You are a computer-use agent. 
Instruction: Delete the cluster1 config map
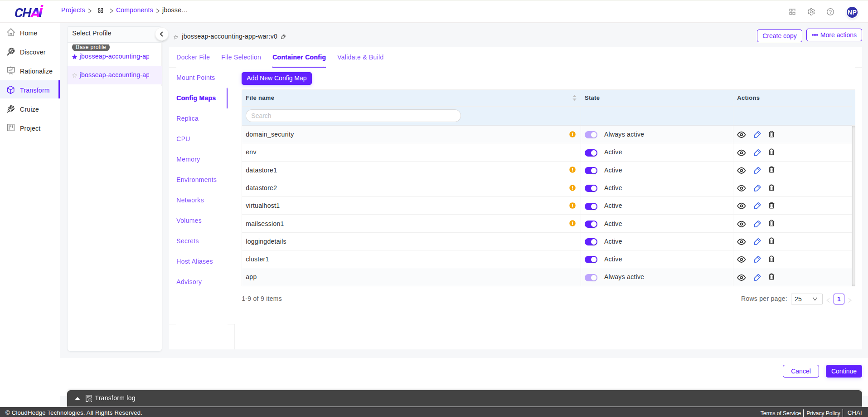coord(771,259)
